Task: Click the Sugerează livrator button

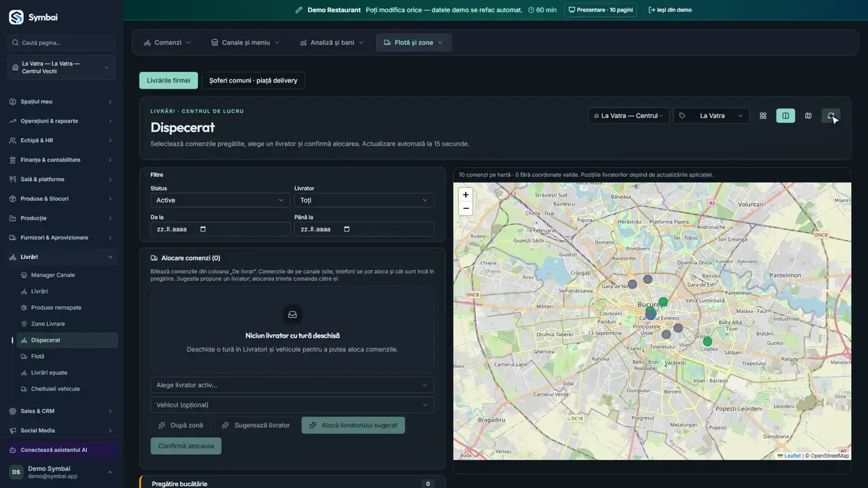Action: pyautogui.click(x=256, y=425)
